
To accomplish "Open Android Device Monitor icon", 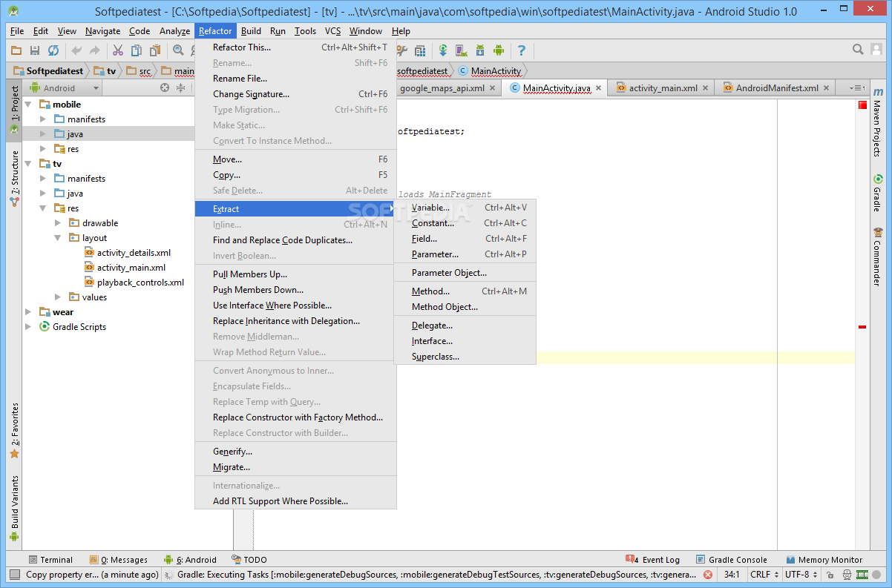I will (x=499, y=50).
